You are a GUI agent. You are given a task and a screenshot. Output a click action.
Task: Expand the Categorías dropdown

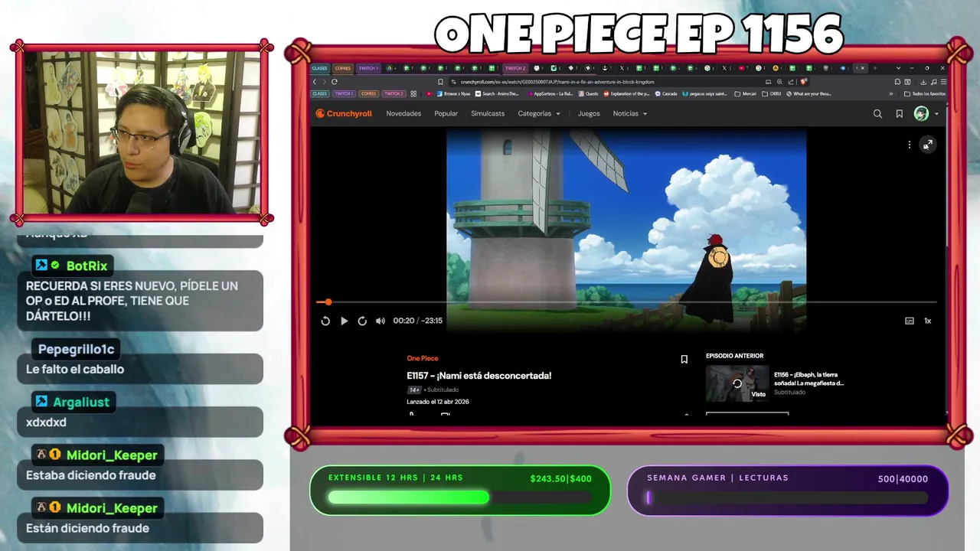538,113
